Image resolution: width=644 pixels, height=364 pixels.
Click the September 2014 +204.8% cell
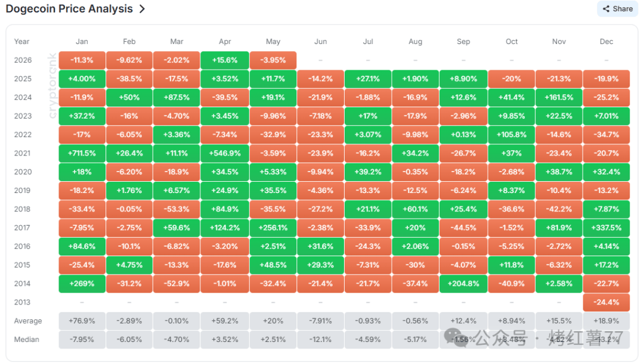463,284
